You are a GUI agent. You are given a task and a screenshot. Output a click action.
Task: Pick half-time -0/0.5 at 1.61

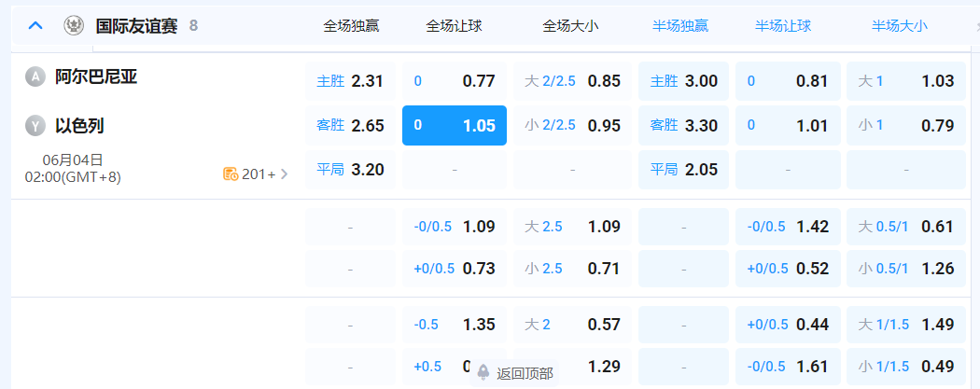pyautogui.click(x=788, y=367)
